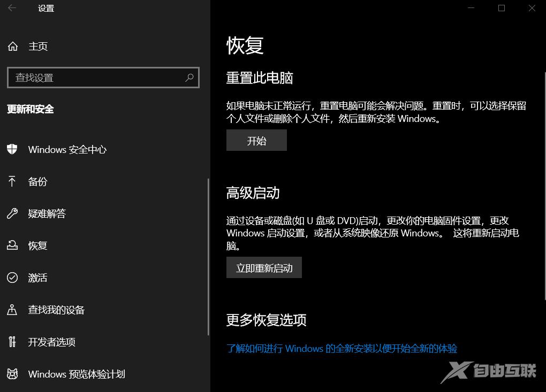Click the 恢复 page title
This screenshot has width=546, height=392.
245,45
